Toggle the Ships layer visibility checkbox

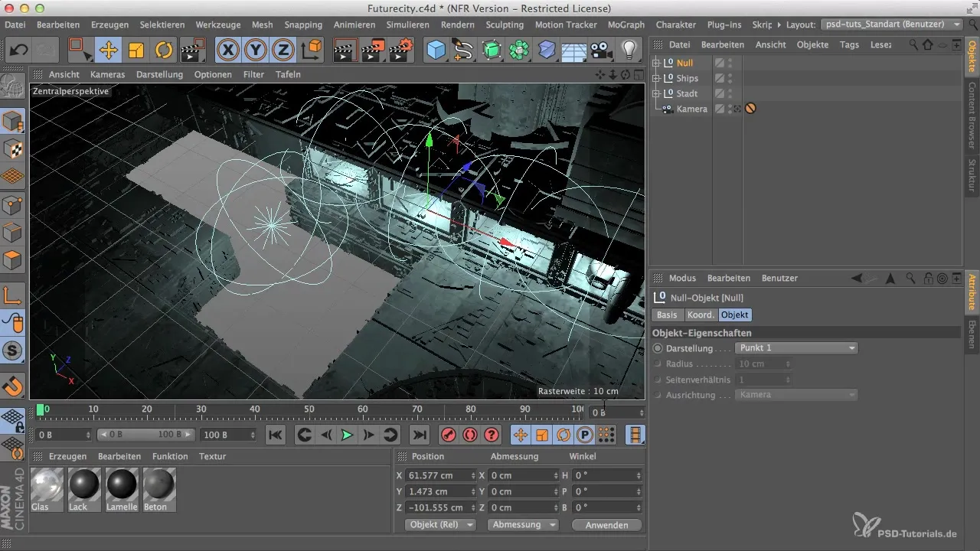pos(720,79)
